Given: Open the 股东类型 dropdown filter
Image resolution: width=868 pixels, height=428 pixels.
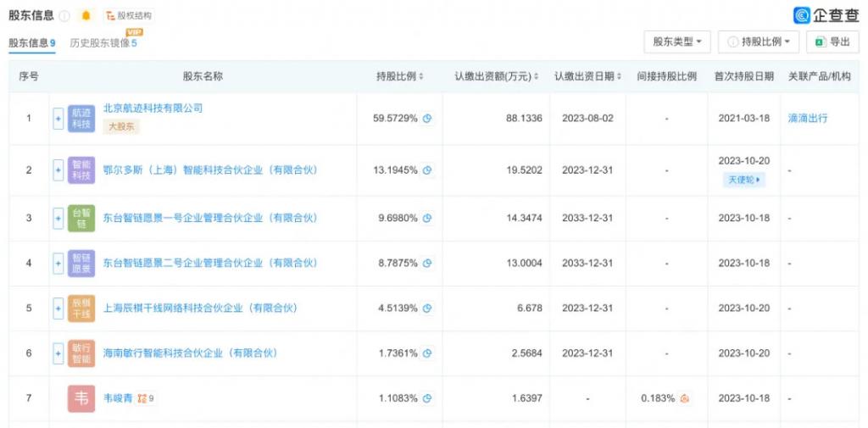Looking at the screenshot, I should tap(676, 42).
